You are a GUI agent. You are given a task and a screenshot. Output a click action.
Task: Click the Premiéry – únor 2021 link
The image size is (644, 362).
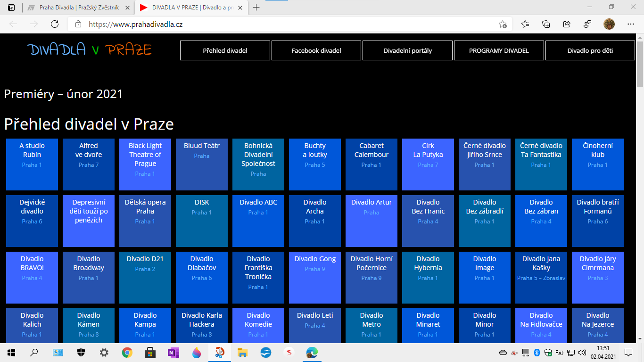click(x=63, y=94)
